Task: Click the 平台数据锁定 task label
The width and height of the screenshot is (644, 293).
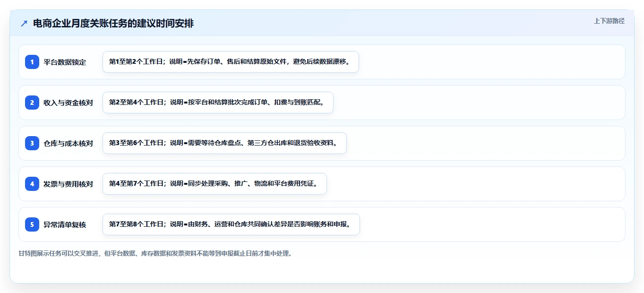Action: coord(65,62)
